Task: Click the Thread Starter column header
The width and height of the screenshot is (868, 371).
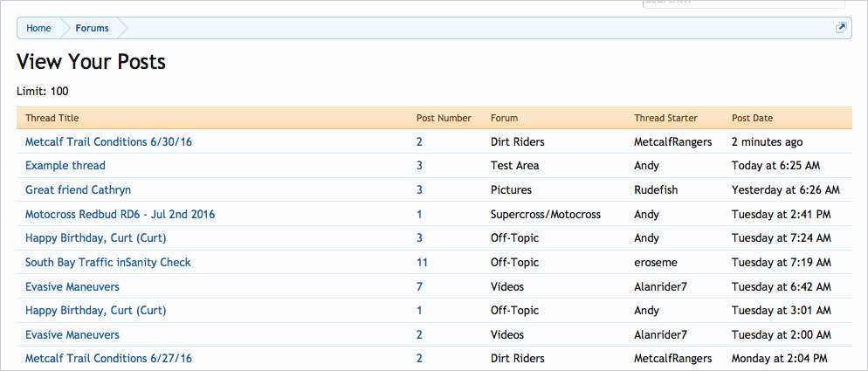Action: coord(665,118)
